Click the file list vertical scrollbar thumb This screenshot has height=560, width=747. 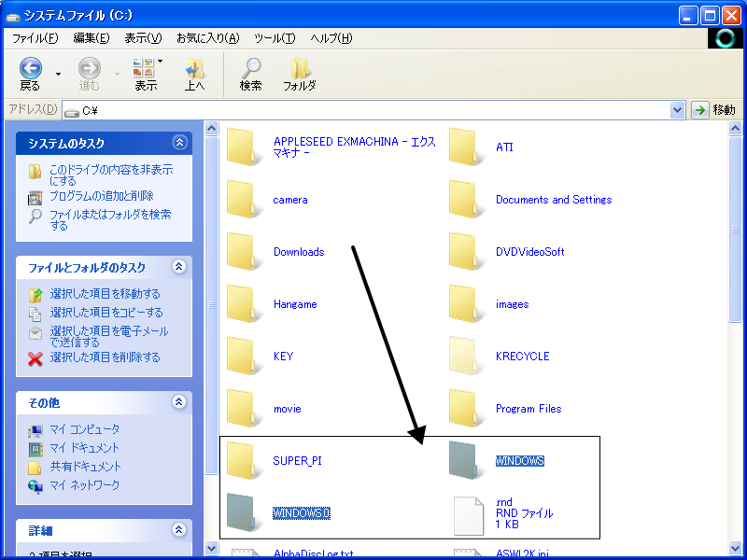point(735,230)
